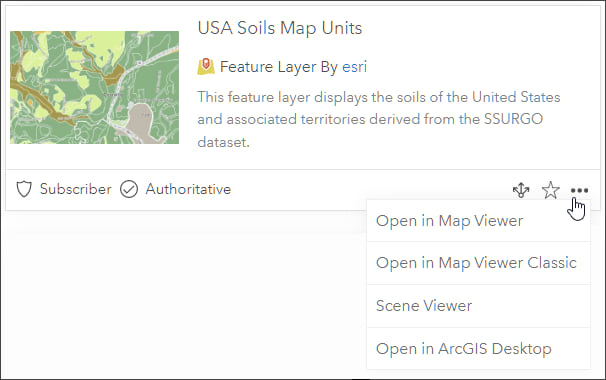Open the esri owner profile link
606x380 pixels.
pyautogui.click(x=354, y=67)
